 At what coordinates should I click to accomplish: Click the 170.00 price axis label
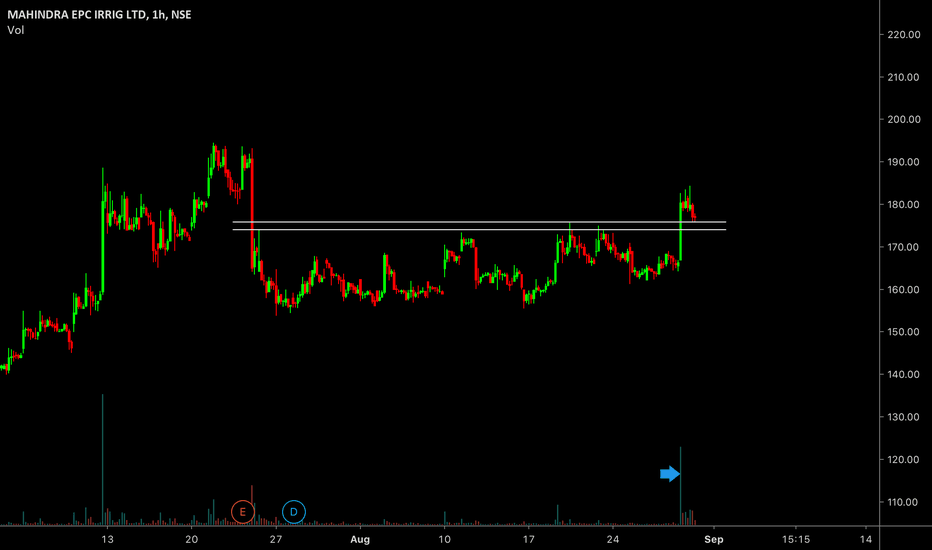pyautogui.click(x=903, y=247)
